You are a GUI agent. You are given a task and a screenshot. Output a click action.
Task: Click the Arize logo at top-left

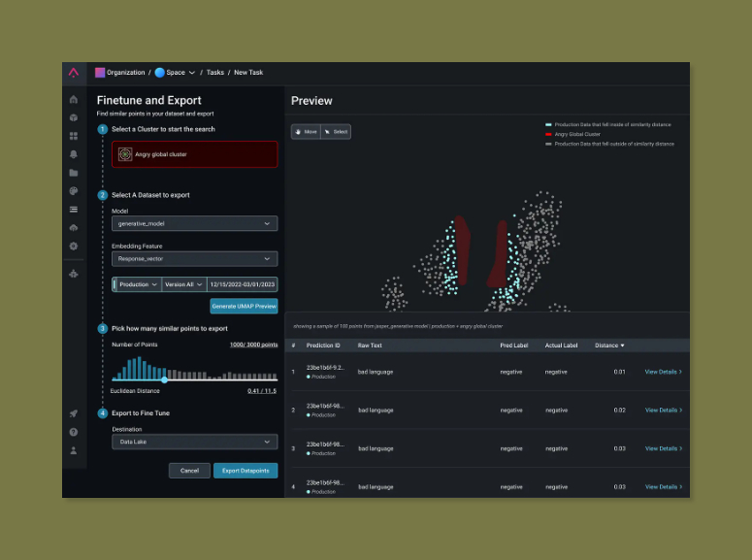coord(74,73)
